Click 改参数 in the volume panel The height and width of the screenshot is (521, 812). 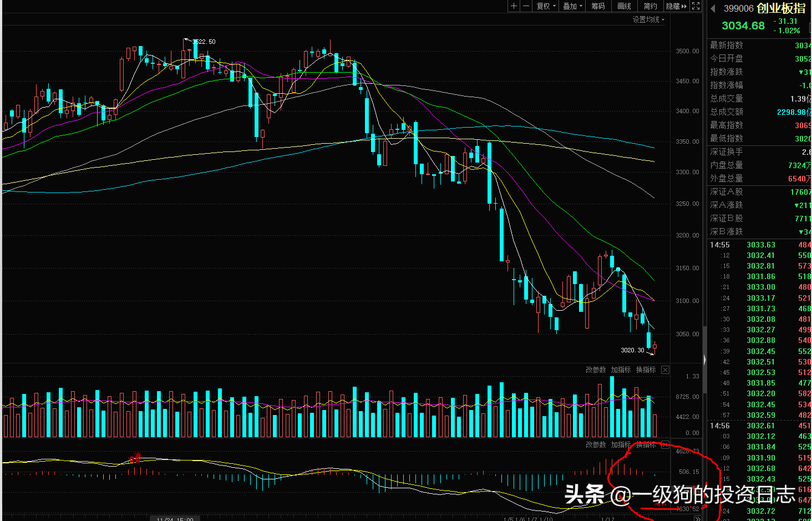pos(596,370)
